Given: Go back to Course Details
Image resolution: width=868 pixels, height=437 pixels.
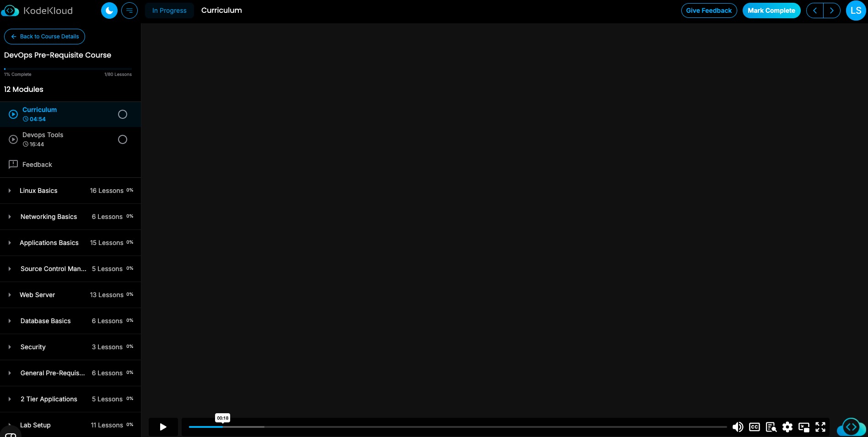Looking at the screenshot, I should coord(44,37).
